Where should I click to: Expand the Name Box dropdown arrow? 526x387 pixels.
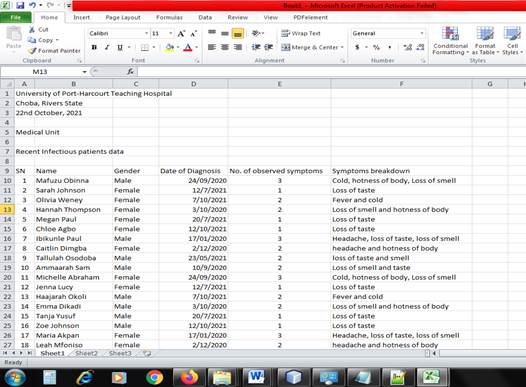[85, 72]
